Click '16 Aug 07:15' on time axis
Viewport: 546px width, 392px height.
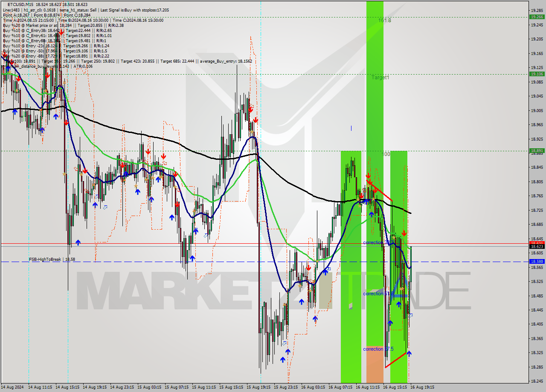click(x=340, y=387)
